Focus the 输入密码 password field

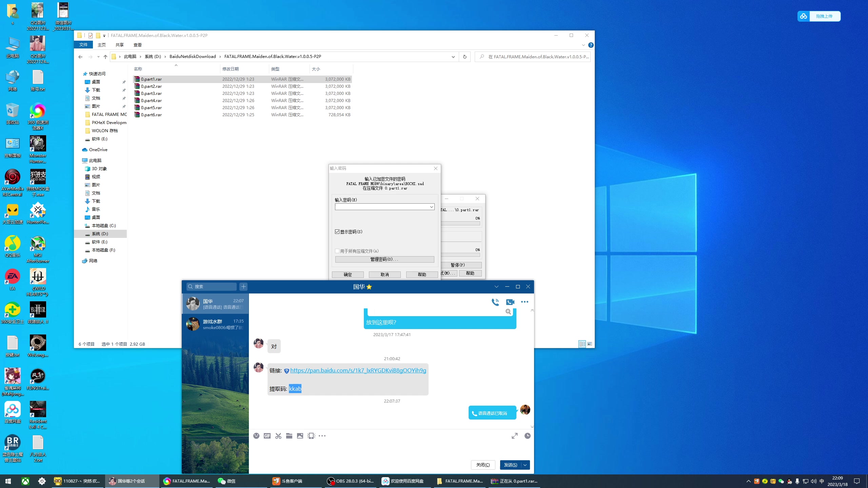382,207
